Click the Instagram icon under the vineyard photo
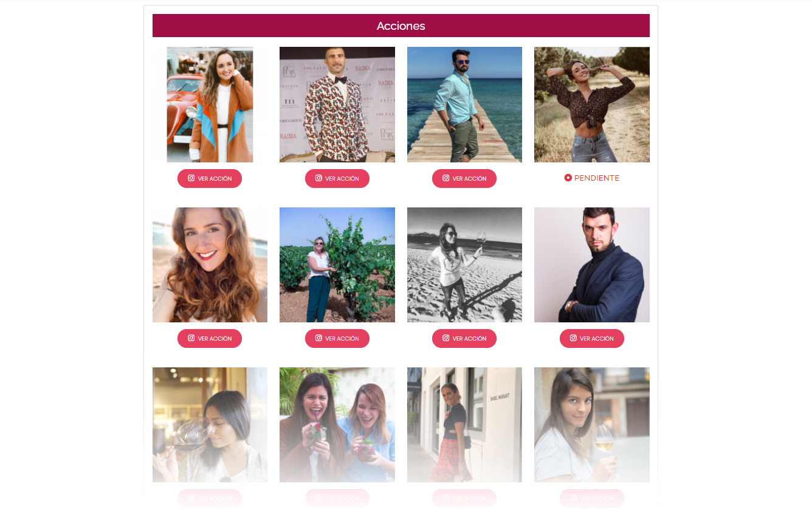 318,338
